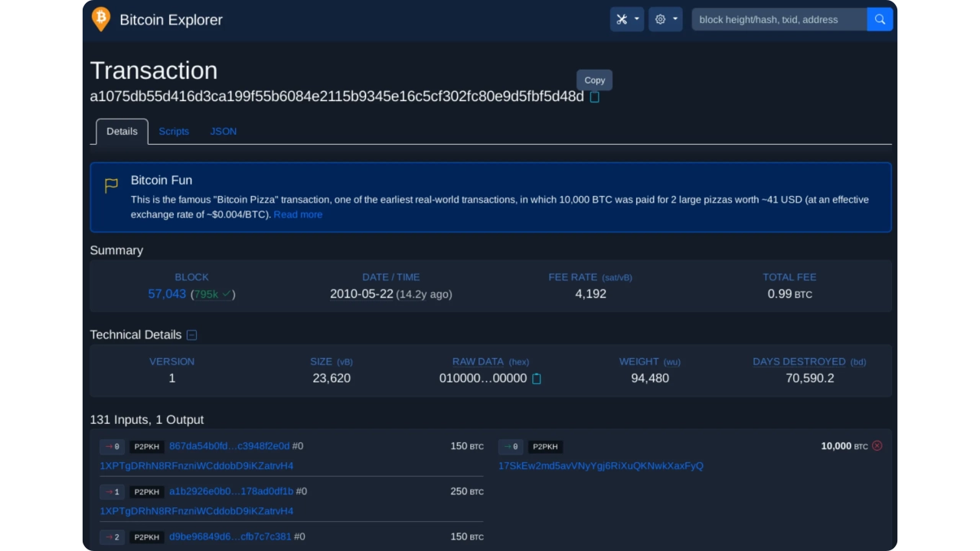Switch to the Scripts tab
The width and height of the screenshot is (980, 551).
pyautogui.click(x=174, y=132)
